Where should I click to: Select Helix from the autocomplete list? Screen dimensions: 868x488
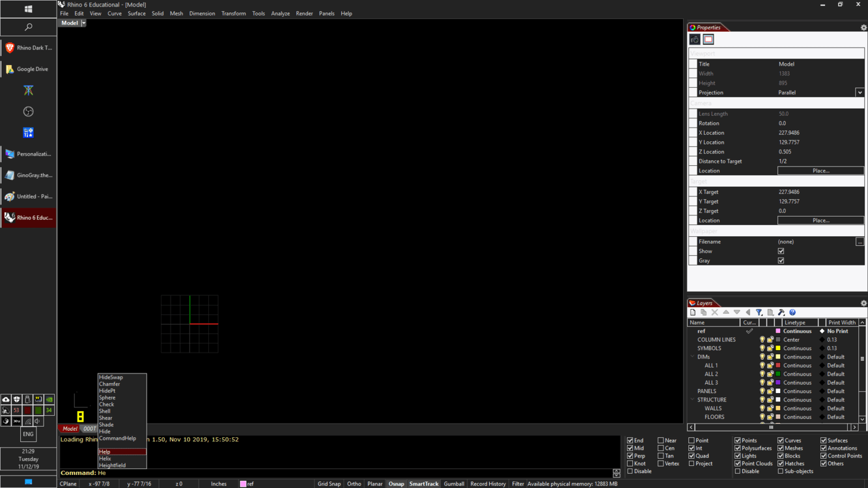pyautogui.click(x=122, y=459)
